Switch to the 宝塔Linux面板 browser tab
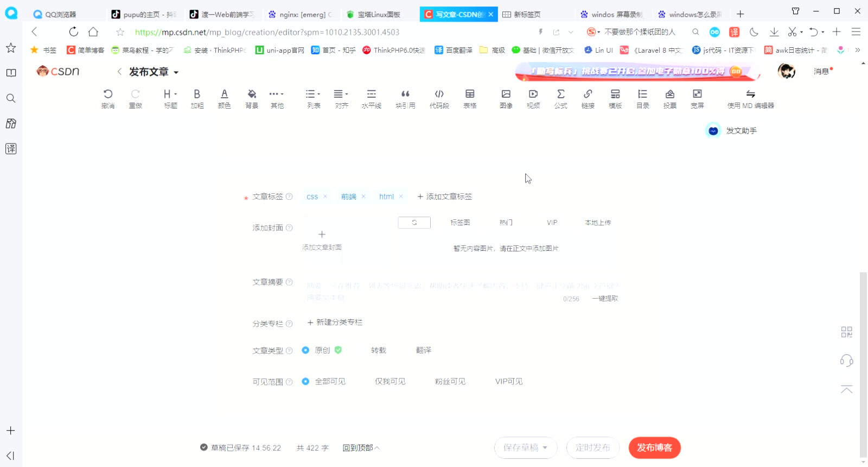868x467 pixels. pos(378,15)
